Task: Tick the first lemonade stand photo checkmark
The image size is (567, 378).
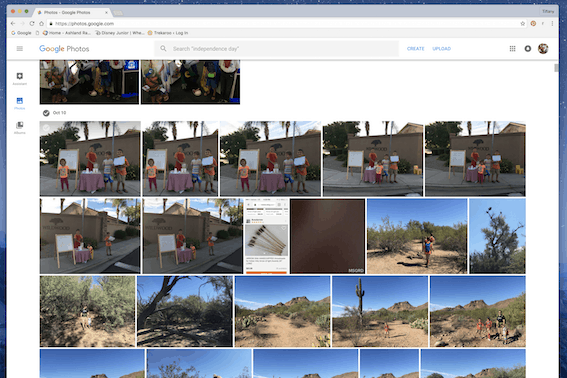Action: [46, 127]
